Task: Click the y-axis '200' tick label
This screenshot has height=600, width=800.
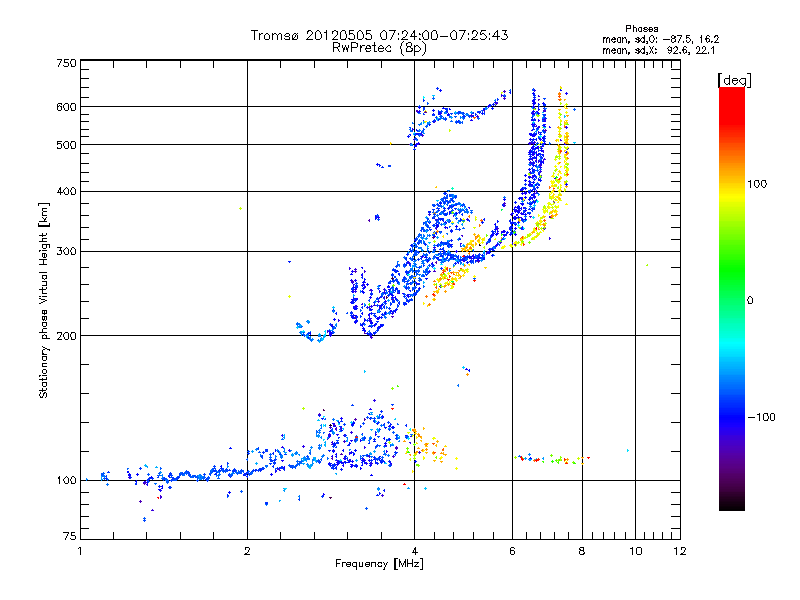Action: coord(67,336)
